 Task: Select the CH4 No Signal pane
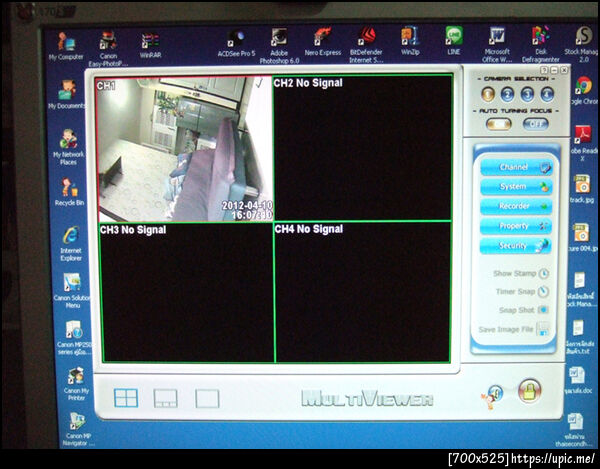click(x=362, y=292)
